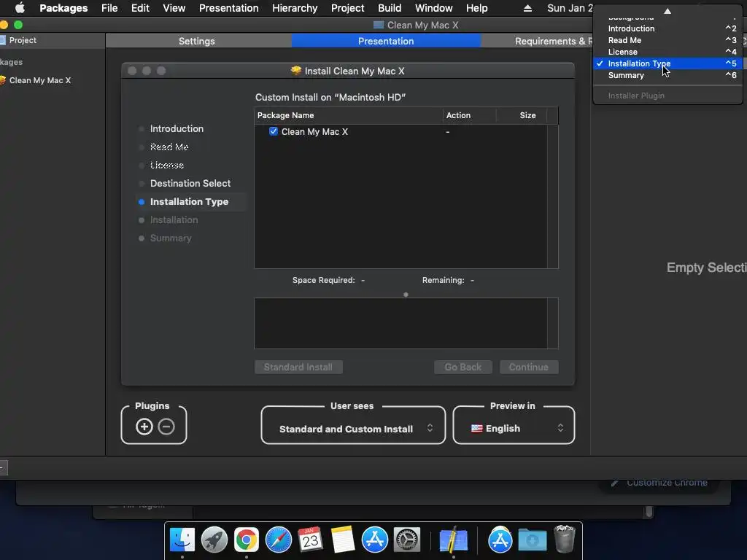Select Read Me step in installer sidebar
This screenshot has height=560, width=747.
(x=169, y=147)
